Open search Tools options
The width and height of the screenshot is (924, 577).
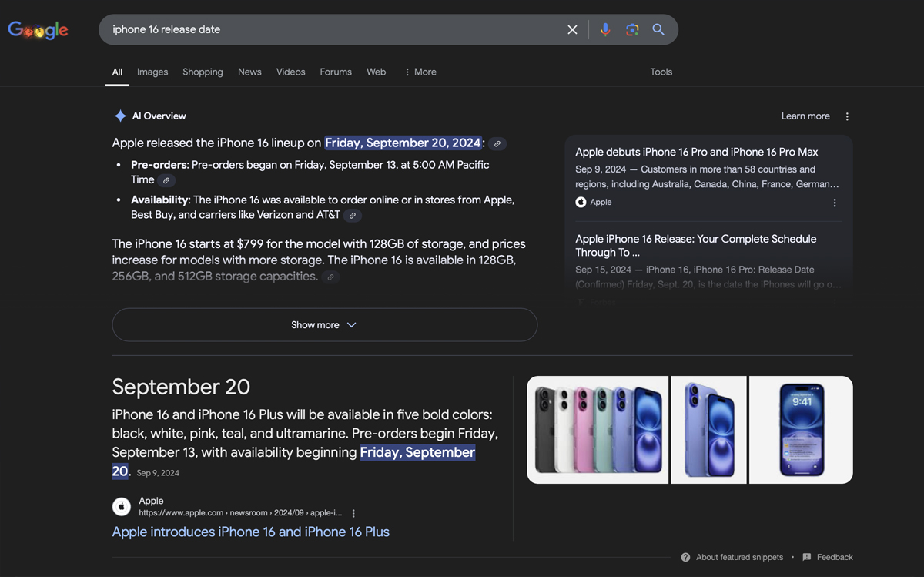[x=661, y=72]
